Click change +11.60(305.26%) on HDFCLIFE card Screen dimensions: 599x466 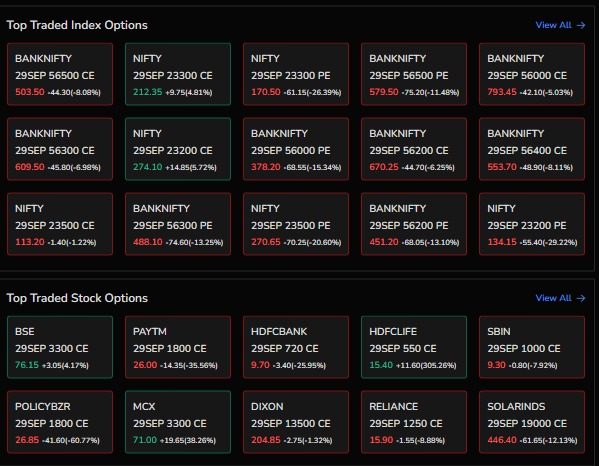pyautogui.click(x=426, y=366)
